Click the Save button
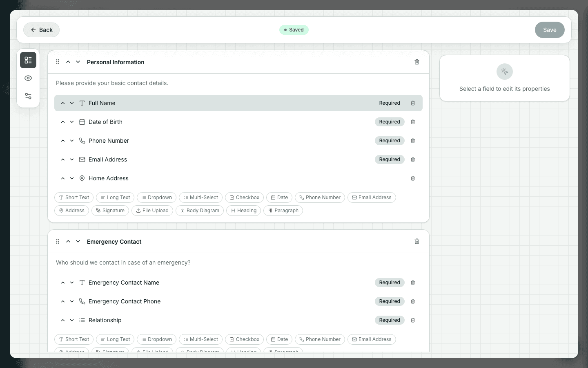The width and height of the screenshot is (588, 368). click(x=550, y=30)
